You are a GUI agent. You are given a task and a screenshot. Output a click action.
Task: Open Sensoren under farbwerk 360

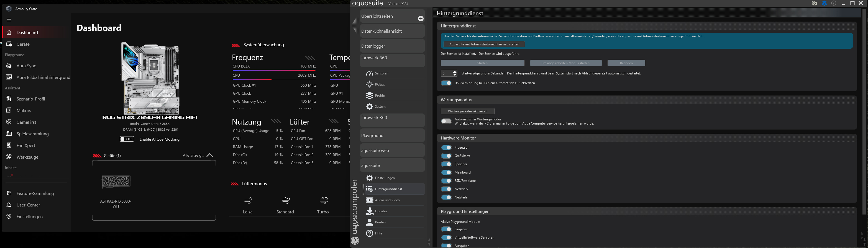pyautogui.click(x=381, y=73)
